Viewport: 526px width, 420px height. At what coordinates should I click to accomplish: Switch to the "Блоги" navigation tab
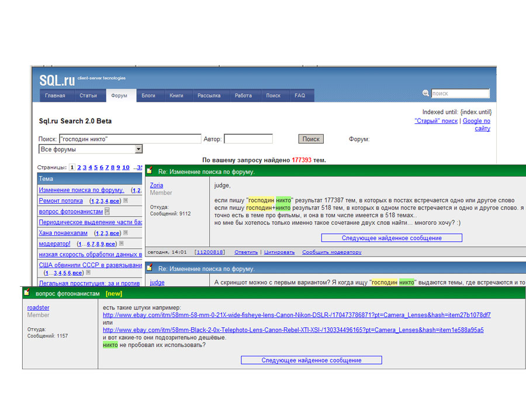tap(148, 96)
